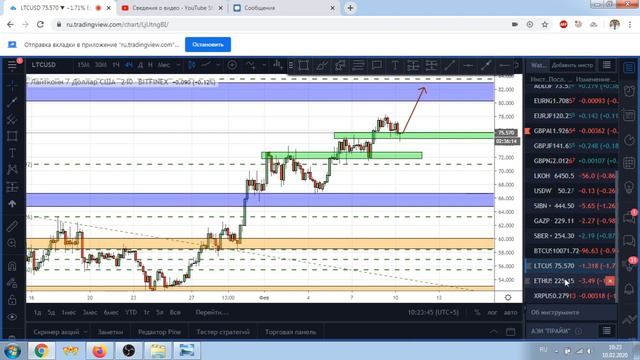Pick rectangle tool in floating favorites toolbar

[x=303, y=65]
